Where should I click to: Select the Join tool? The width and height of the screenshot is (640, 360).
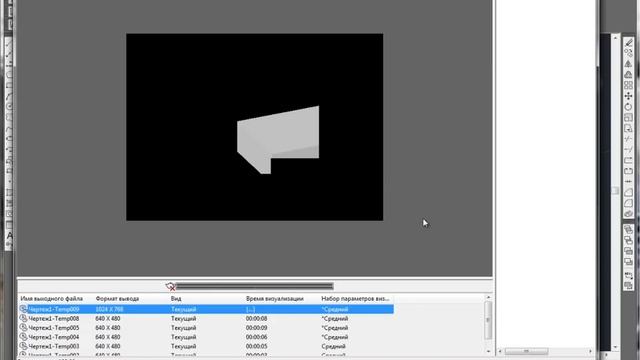629,182
